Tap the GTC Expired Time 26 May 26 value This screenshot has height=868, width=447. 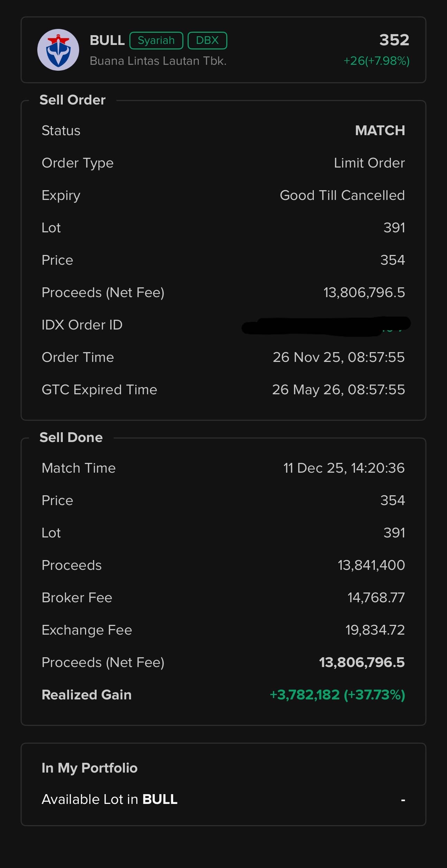tap(338, 390)
